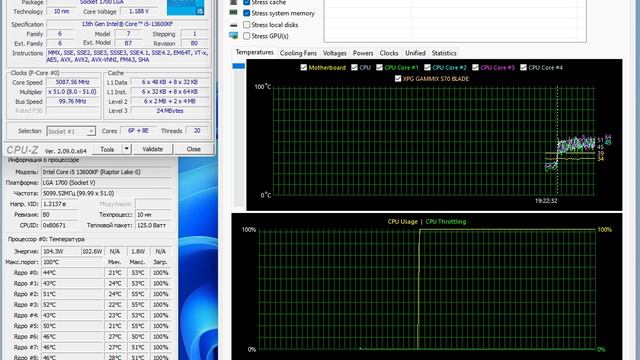Click the Ядро #6 temperature 46°C
Screen dimensions: 640x360
pyautogui.click(x=72, y=336)
